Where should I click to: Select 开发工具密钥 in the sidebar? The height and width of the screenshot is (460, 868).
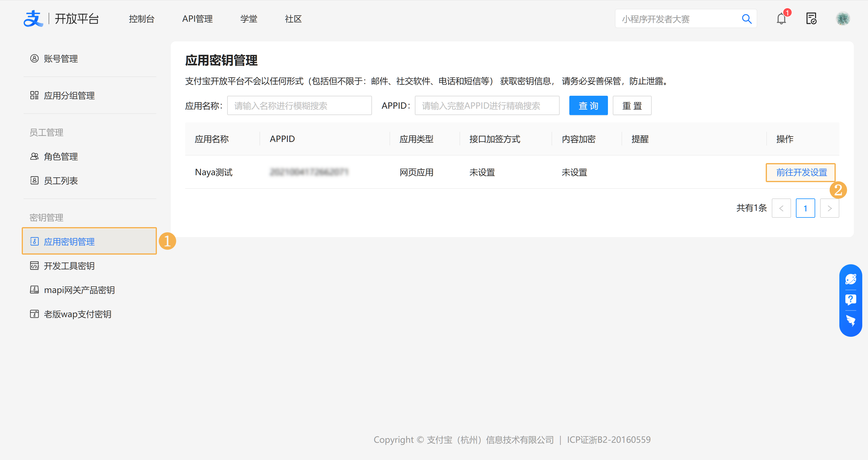point(69,266)
